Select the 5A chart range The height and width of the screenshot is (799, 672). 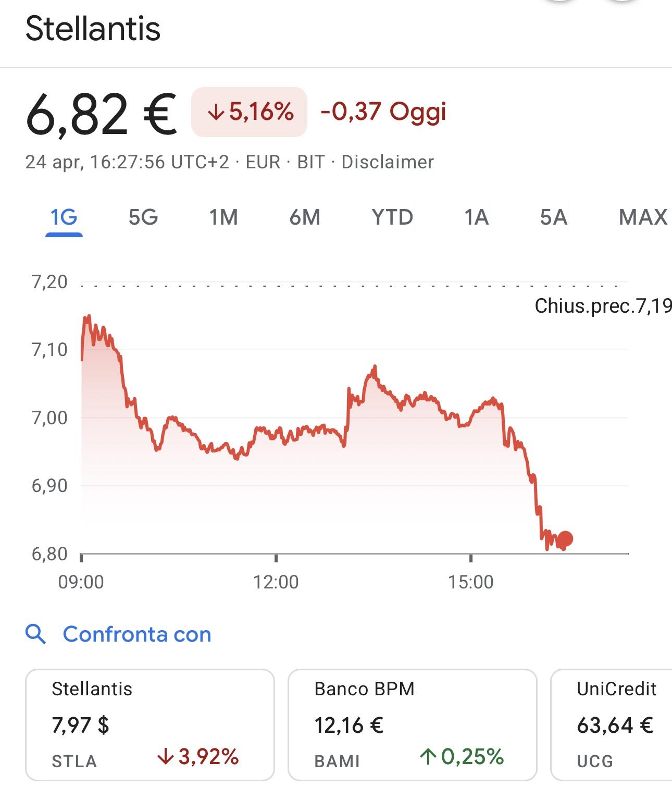pyautogui.click(x=553, y=217)
